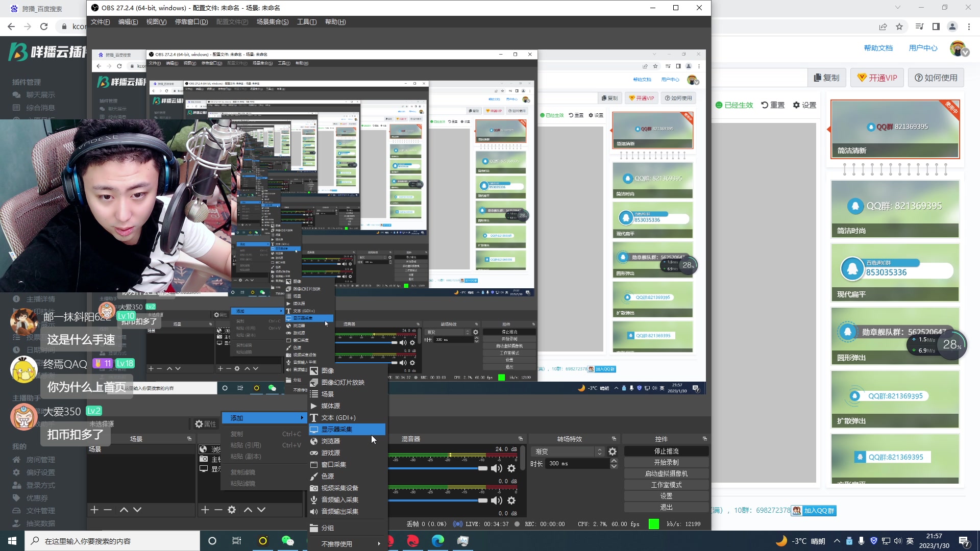Image resolution: width=980 pixels, height=551 pixels.
Task: Select the 现代扁平 style thumbnail
Action: (x=895, y=272)
